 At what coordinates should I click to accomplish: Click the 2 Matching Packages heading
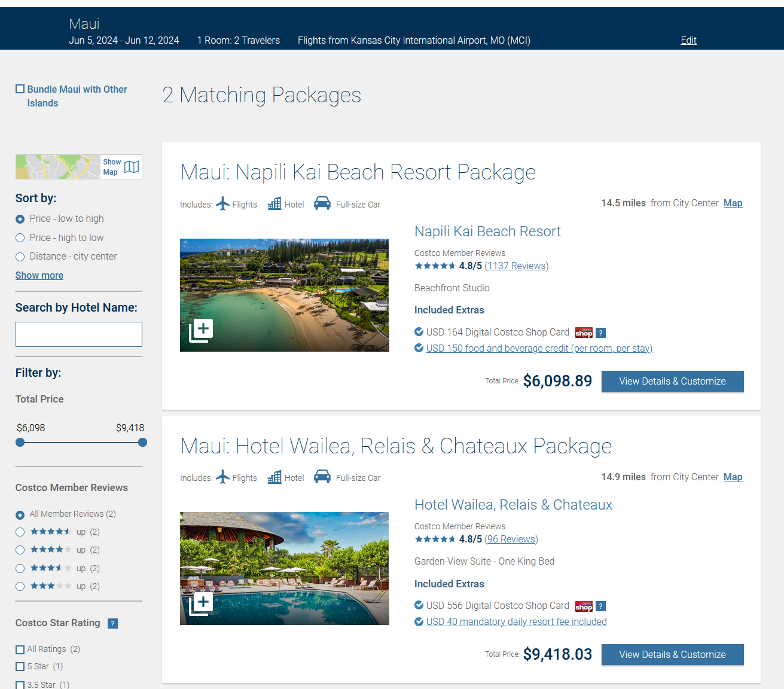point(262,95)
